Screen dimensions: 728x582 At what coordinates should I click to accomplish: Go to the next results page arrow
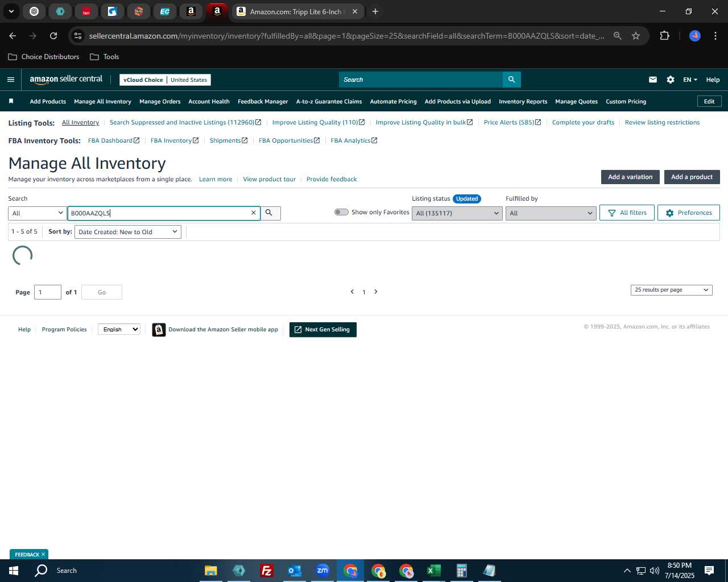click(376, 292)
